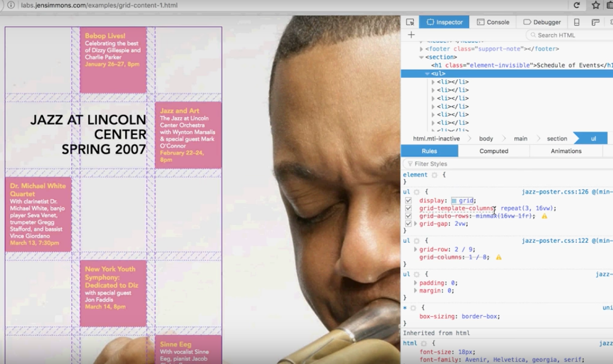The image size is (613, 364).
Task: Disable the display: grid declaration
Action: coord(408,201)
